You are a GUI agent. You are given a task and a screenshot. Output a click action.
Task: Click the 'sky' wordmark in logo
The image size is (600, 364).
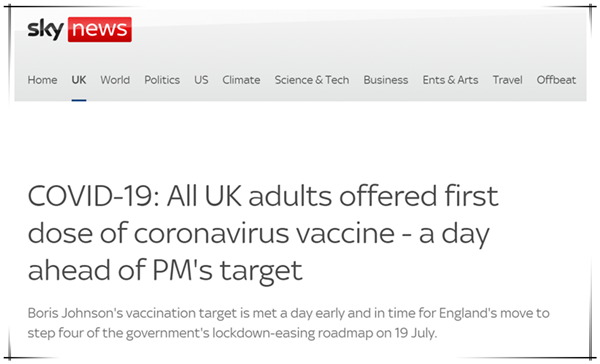(x=46, y=30)
